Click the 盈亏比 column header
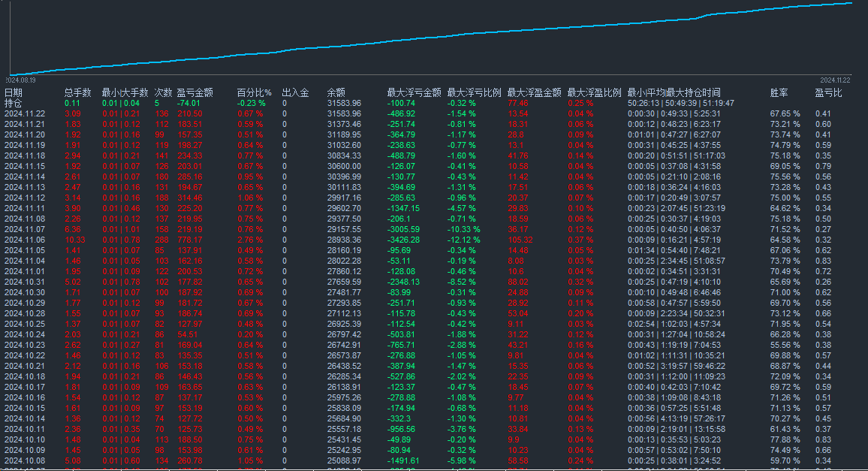Image resolution: width=868 pixels, height=471 pixels. [x=828, y=92]
